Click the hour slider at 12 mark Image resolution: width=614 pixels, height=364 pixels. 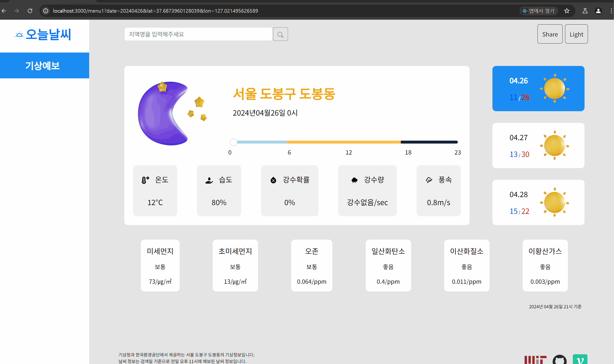348,142
